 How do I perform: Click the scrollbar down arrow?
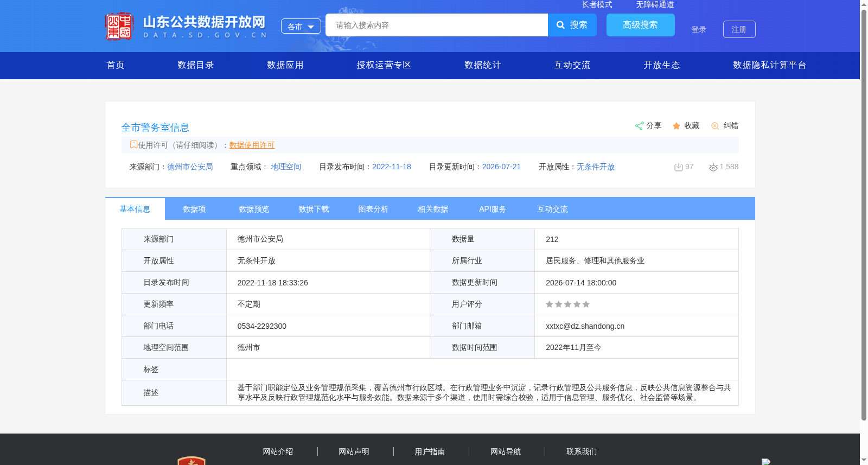864,461
